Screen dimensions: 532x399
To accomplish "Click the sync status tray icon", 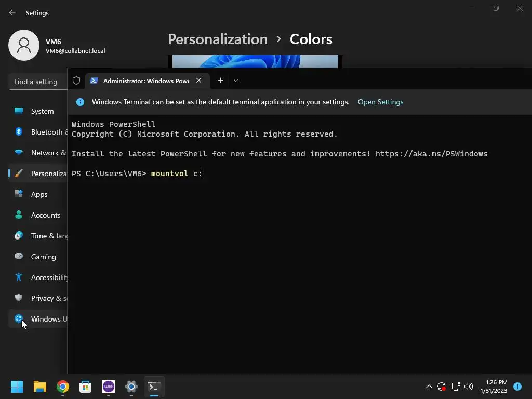I will pos(442,387).
